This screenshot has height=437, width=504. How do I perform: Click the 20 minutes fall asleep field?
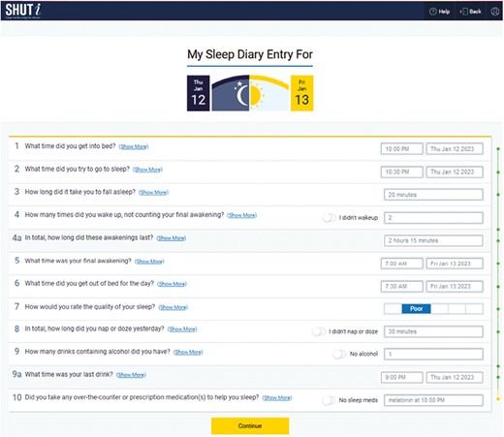coord(433,195)
